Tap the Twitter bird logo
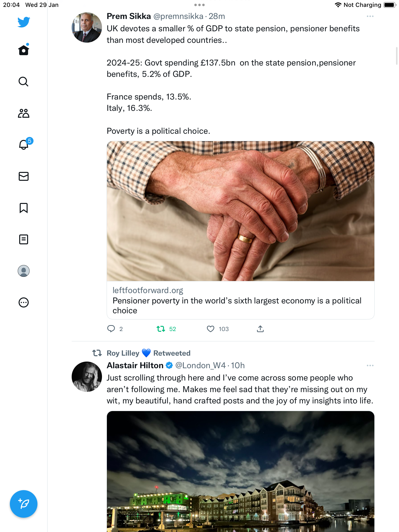 24,22
